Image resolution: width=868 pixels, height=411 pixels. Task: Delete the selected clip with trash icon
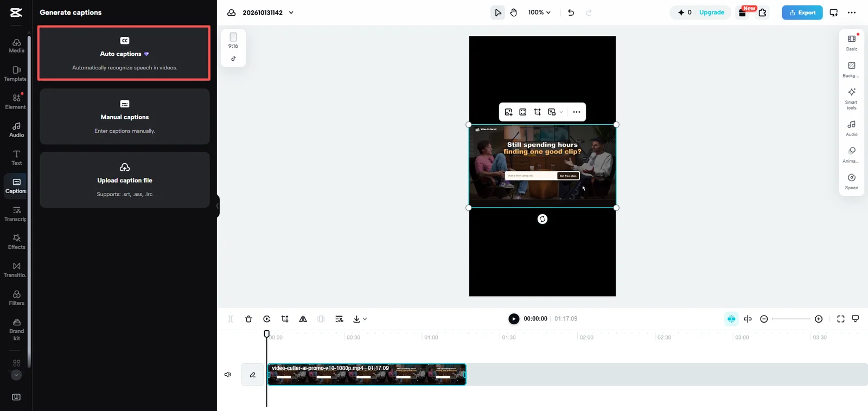coord(248,319)
